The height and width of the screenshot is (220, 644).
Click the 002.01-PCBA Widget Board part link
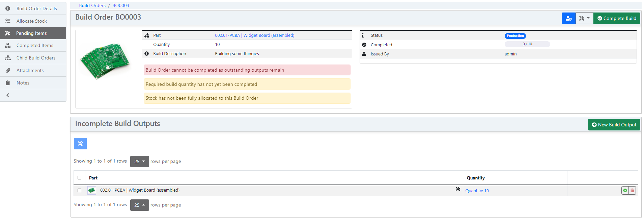coord(254,35)
